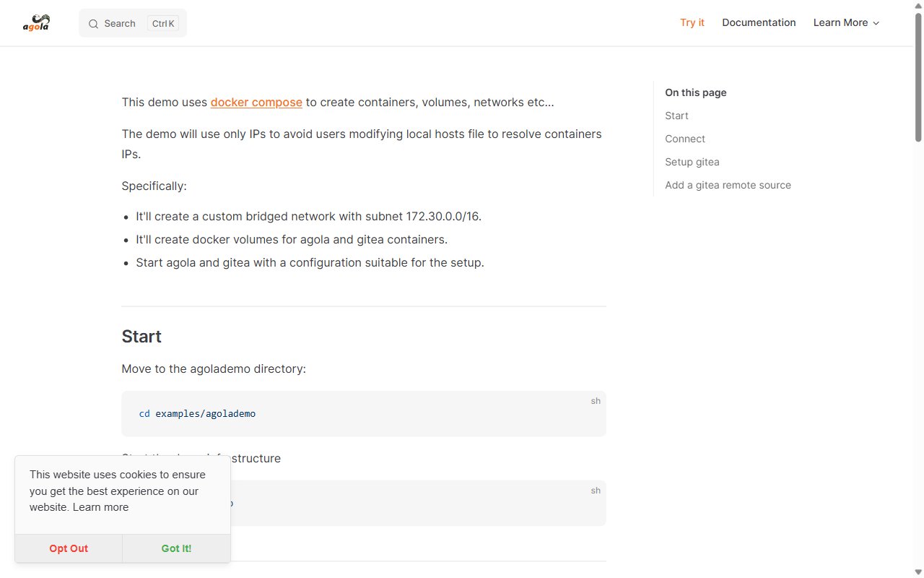Click the agola logo icon

36,22
